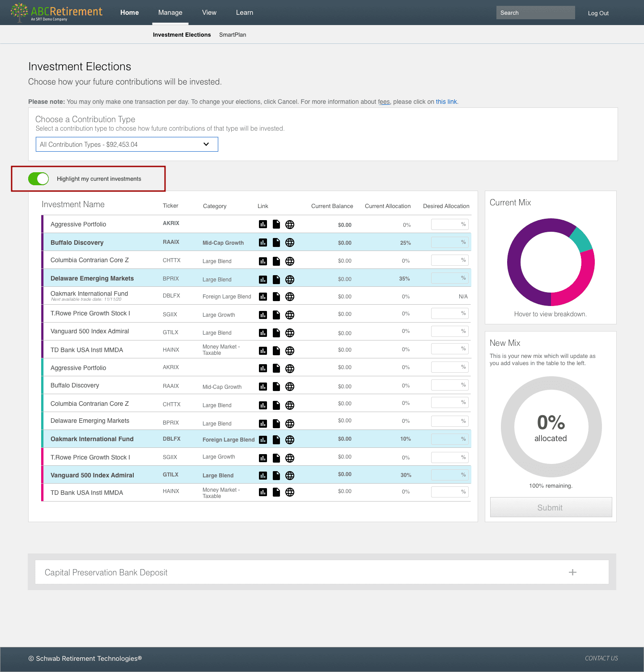Focus the Search field in header
This screenshot has height=672, width=644.
[535, 13]
